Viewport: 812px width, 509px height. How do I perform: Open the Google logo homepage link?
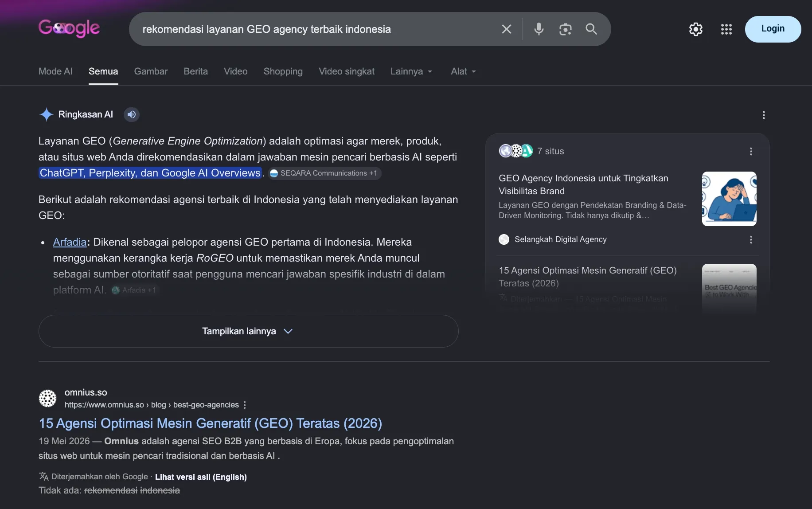pyautogui.click(x=69, y=29)
